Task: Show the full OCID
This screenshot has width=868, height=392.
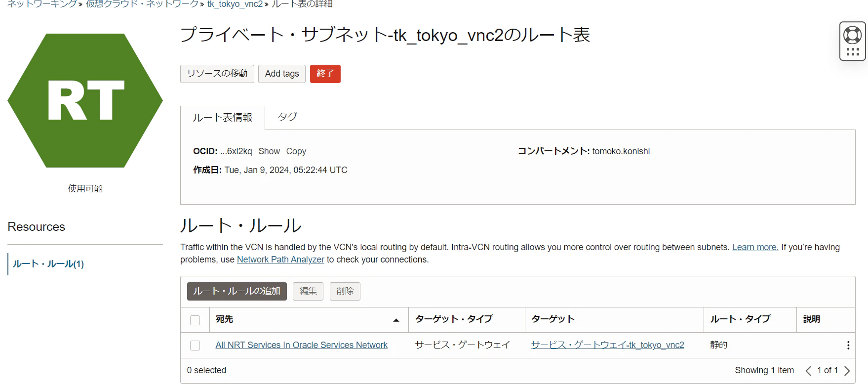Action: click(x=269, y=151)
